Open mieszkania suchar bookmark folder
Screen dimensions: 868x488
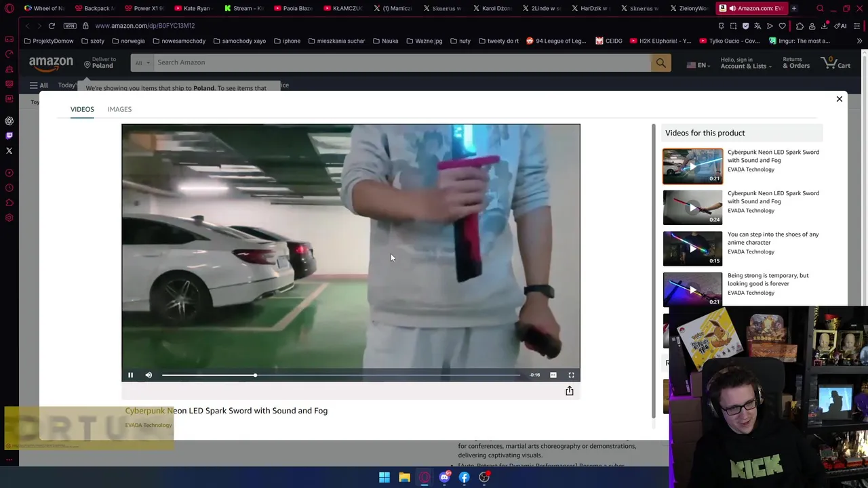pyautogui.click(x=336, y=41)
